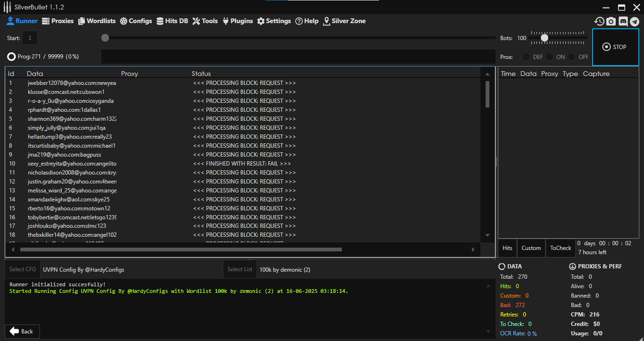Click the Id column header
644x341 pixels.
point(11,74)
